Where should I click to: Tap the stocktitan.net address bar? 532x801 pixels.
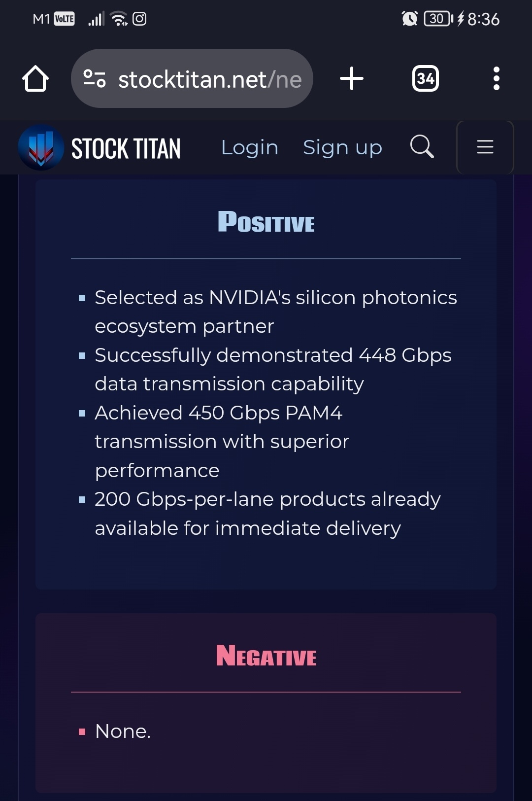[192, 78]
